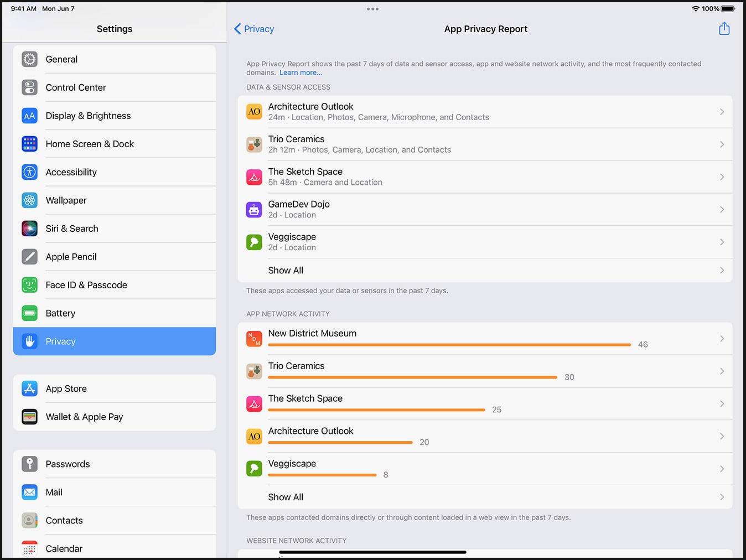746x560 pixels.
Task: Click the Trio Ceramics icon under Data & Sensor Access
Action: (254, 144)
